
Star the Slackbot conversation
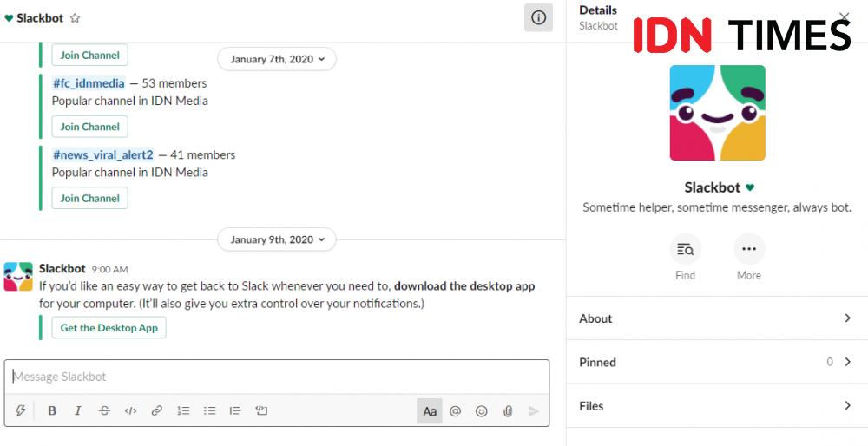[x=75, y=18]
